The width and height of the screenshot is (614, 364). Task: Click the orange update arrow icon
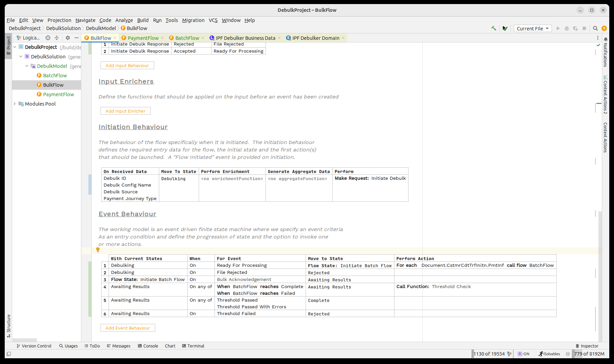pyautogui.click(x=604, y=28)
